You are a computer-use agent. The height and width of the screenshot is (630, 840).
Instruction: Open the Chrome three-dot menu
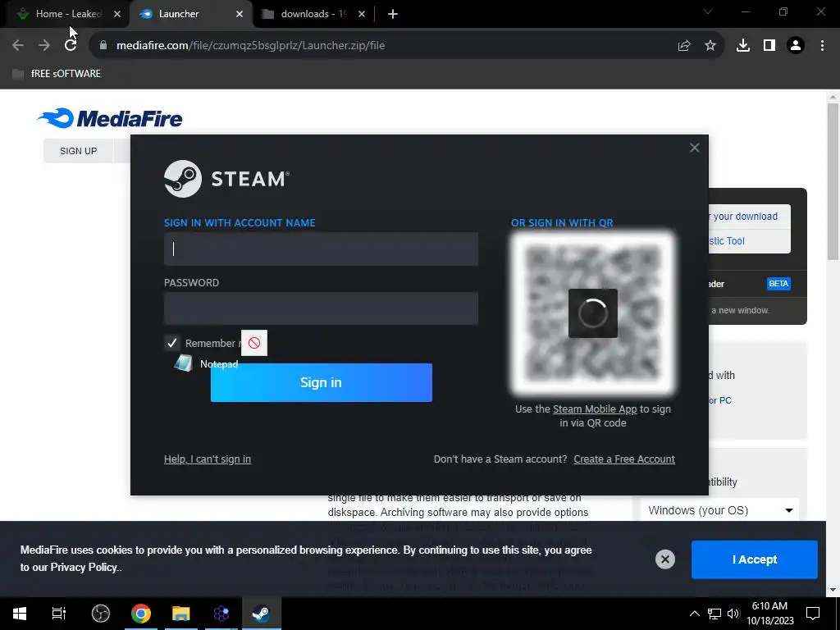click(822, 46)
